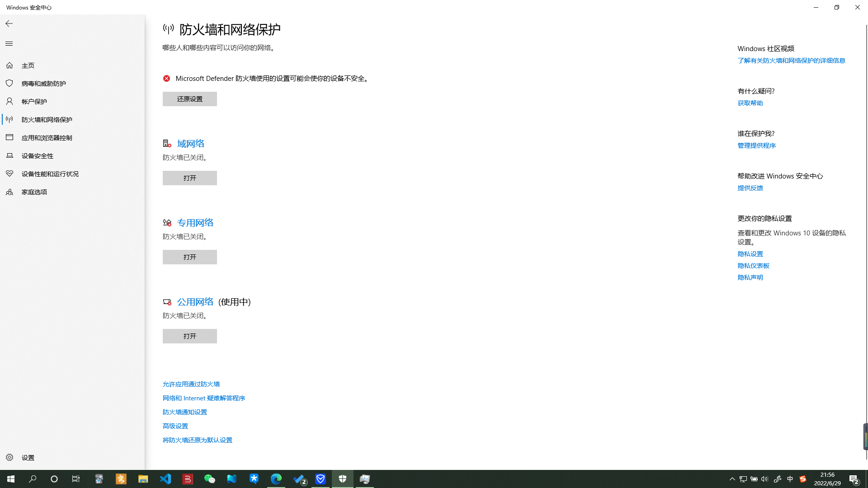
Task: Open 隐私声明 link
Action: pos(750,277)
